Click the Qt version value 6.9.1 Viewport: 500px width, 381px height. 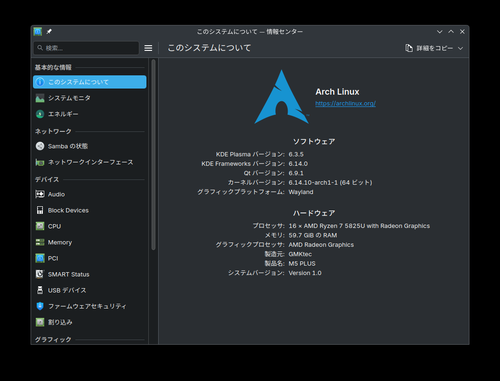pyautogui.click(x=296, y=173)
